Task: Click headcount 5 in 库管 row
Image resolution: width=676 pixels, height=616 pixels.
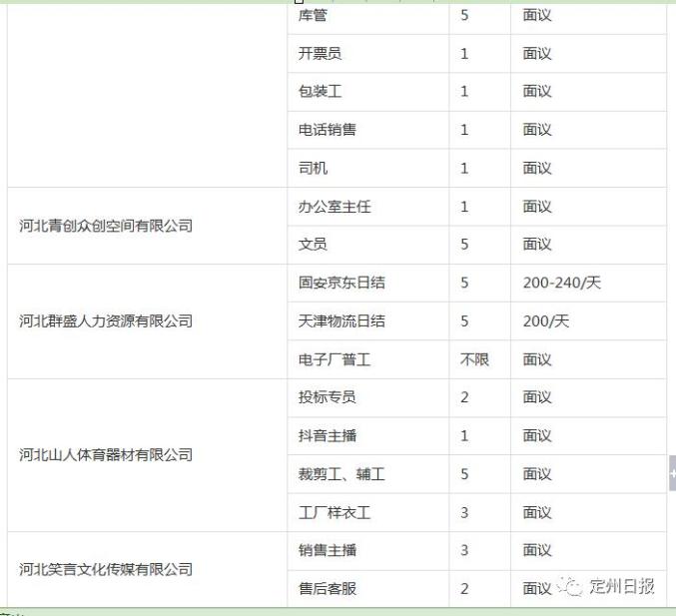Action: 464,16
